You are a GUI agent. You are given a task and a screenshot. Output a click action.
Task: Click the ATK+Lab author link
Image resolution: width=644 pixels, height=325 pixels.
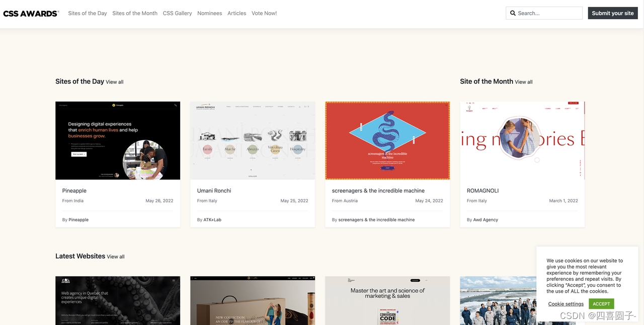coord(212,220)
